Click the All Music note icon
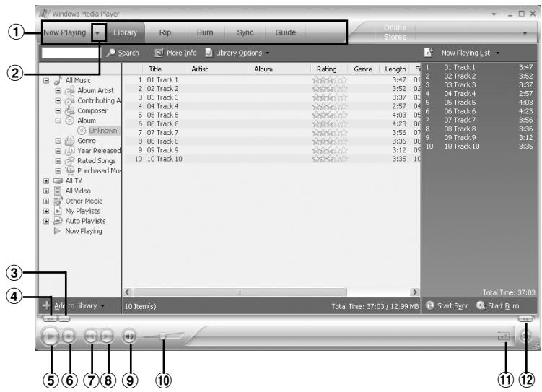The image size is (542, 392). (58, 80)
